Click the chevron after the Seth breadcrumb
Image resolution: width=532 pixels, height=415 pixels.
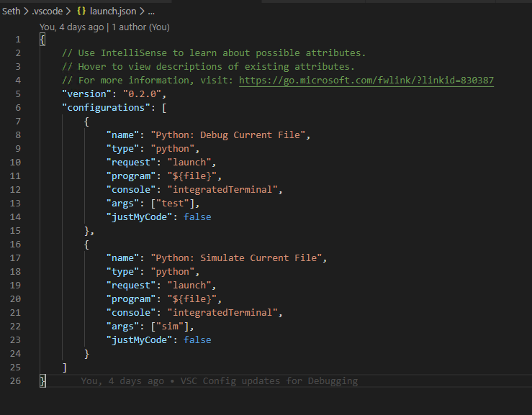[26, 12]
